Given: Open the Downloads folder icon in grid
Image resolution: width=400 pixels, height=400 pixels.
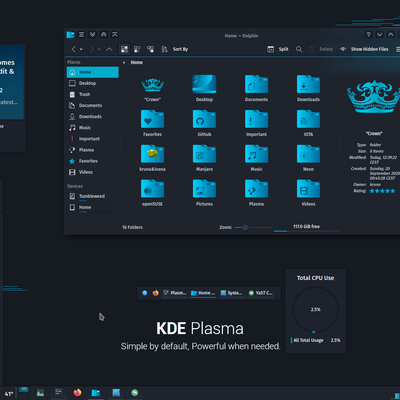Looking at the screenshot, I should [x=308, y=84].
